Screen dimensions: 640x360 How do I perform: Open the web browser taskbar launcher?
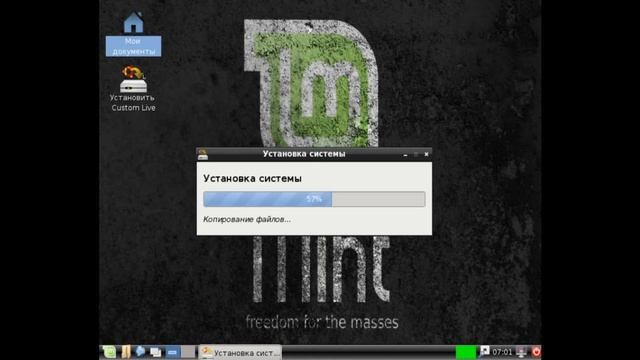pos(140,351)
